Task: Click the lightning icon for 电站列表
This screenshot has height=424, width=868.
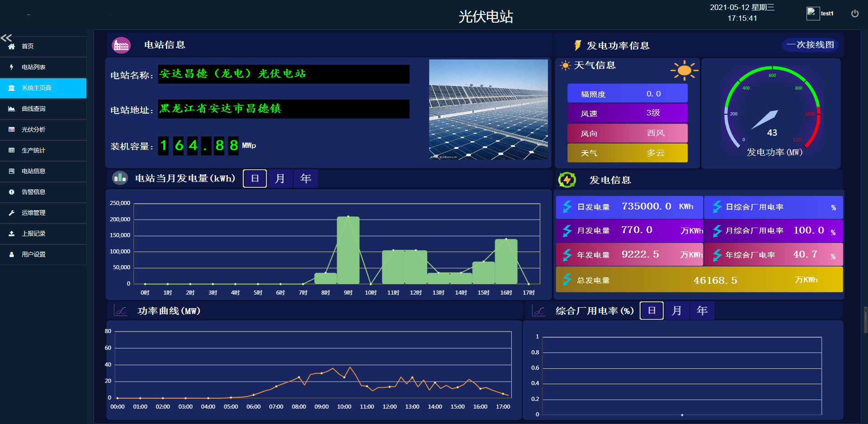Action: tap(12, 67)
